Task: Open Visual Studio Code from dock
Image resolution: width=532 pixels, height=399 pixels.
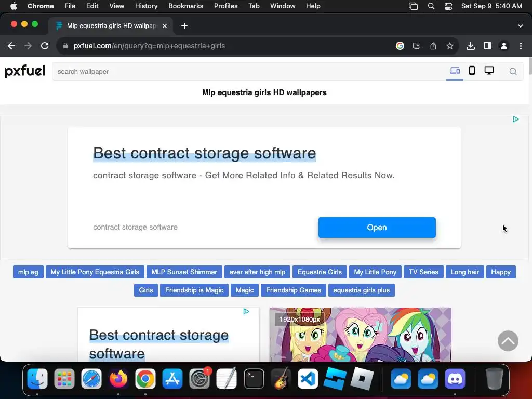Action: [x=308, y=379]
